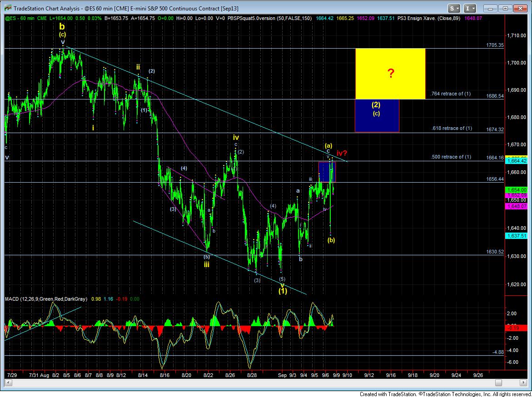Click the horizontal scrollbar thumb
This screenshot has width=532, height=397.
click(x=498, y=383)
